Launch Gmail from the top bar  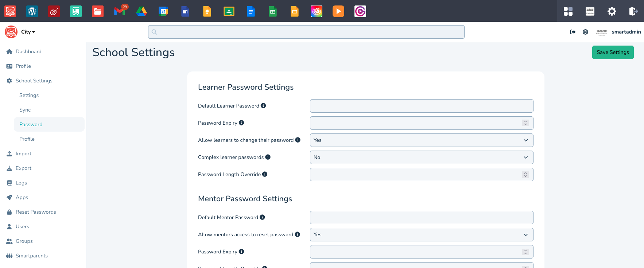(x=120, y=11)
